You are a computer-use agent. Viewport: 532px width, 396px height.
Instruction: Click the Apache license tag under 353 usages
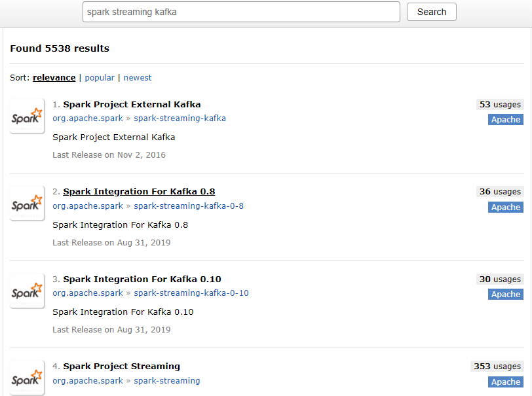[506, 382]
